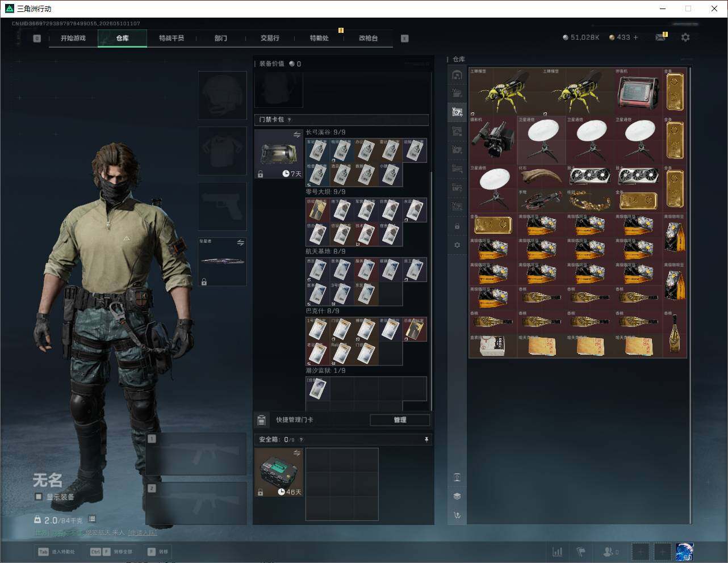Select the empty helmet equipment slot
Viewport: 728px width, 563px height.
pos(222,95)
